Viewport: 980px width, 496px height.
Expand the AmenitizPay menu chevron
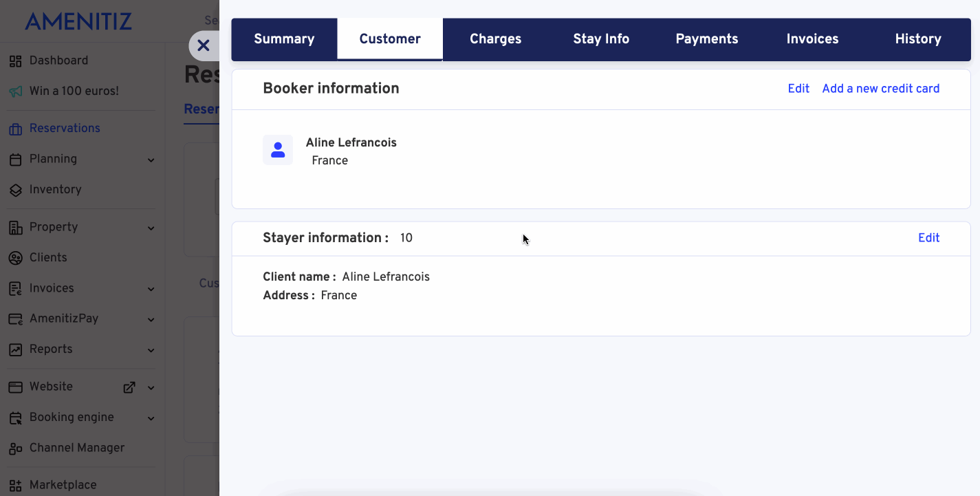tap(151, 320)
